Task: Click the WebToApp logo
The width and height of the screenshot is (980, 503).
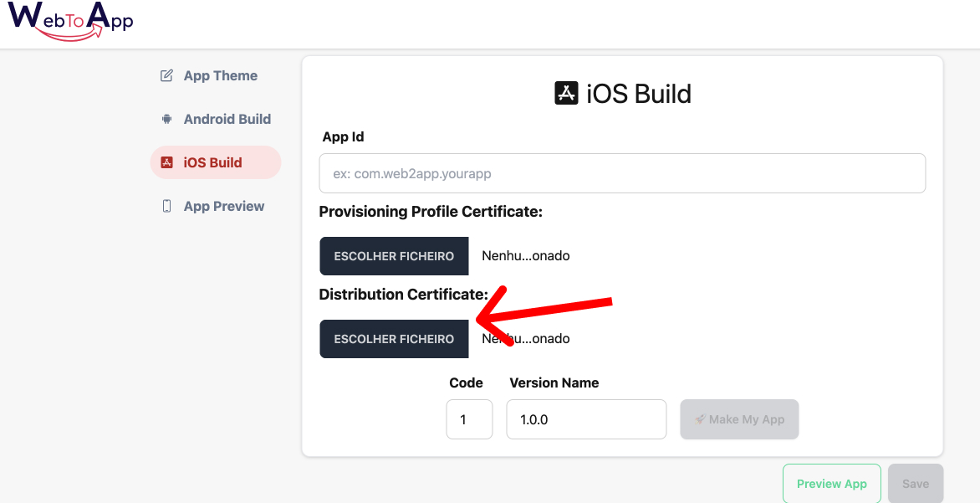Action: tap(70, 21)
